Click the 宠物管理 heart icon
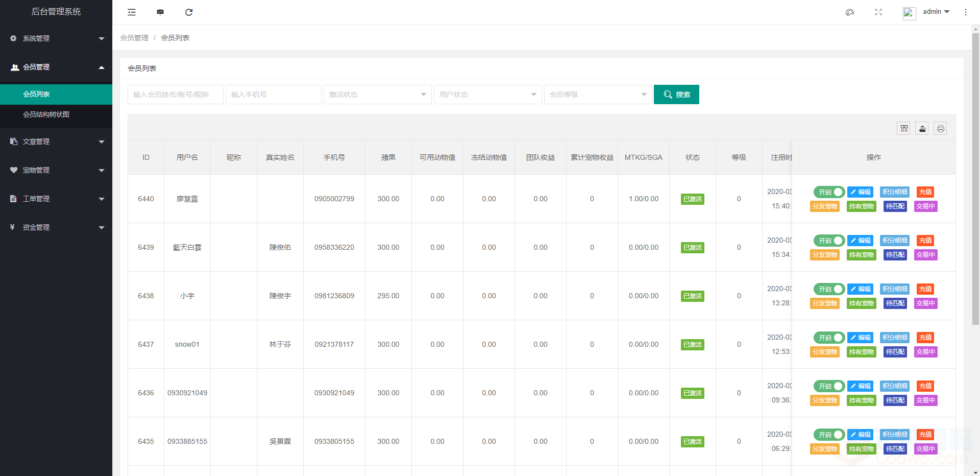Image resolution: width=980 pixels, height=476 pixels. [x=14, y=170]
